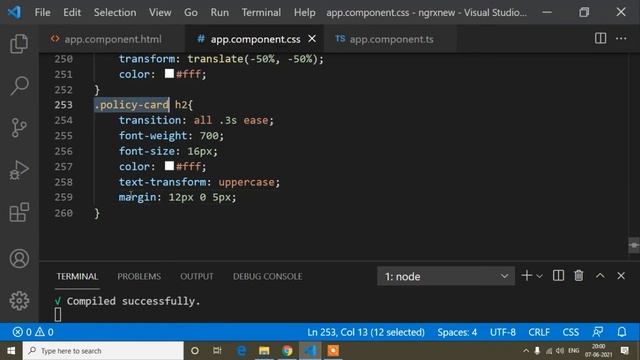Screen dimensions: 640x360
Task: Click the selected .policy-card selector text
Action: pos(131,105)
